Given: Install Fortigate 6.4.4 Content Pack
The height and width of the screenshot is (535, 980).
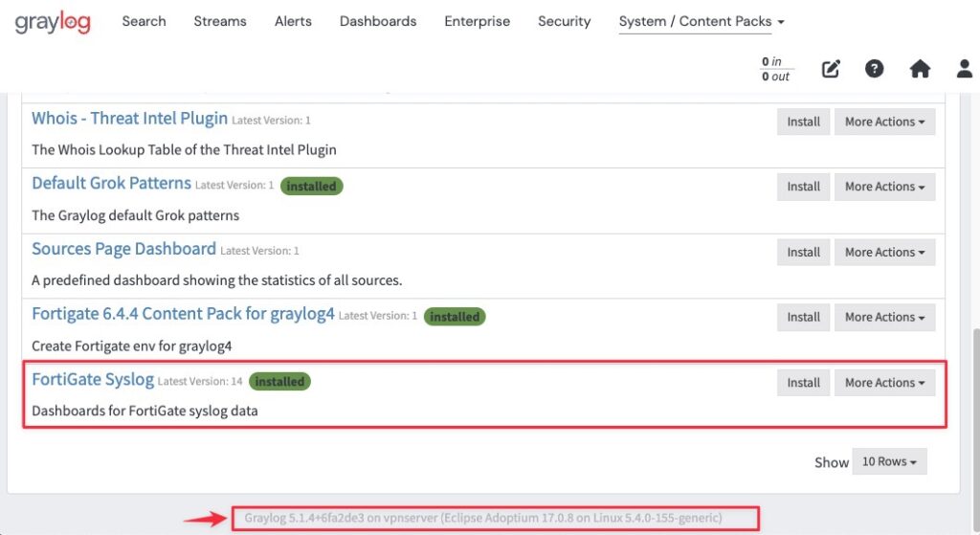Looking at the screenshot, I should 803,318.
